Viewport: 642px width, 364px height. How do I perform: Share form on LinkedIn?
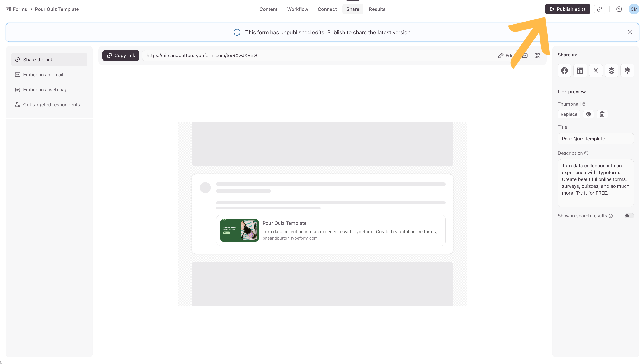580,71
